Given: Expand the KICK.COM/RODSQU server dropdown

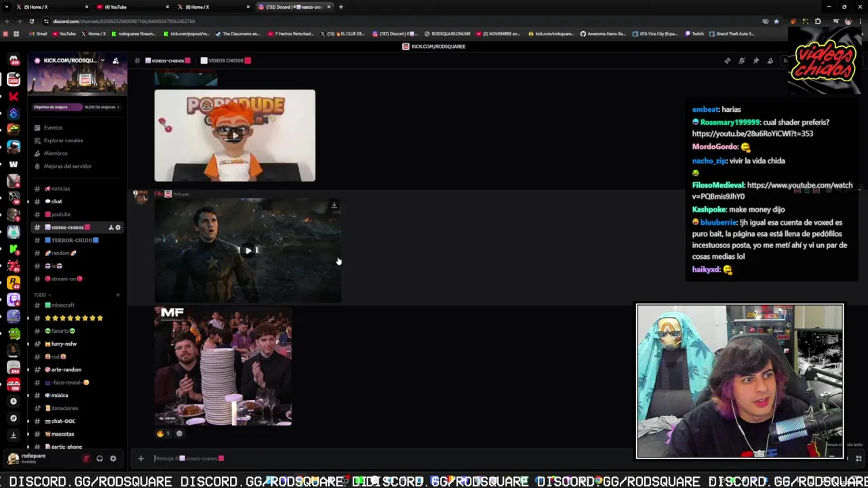Looking at the screenshot, I should coord(102,60).
